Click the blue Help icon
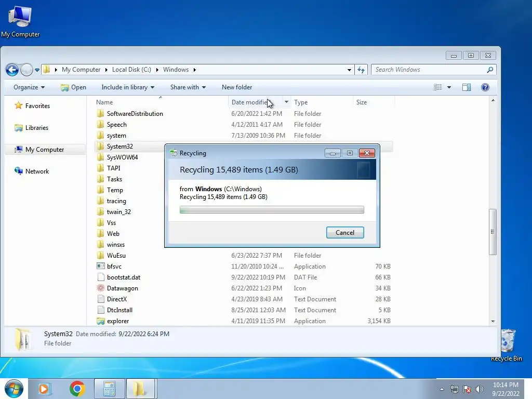The height and width of the screenshot is (399, 532). [485, 87]
